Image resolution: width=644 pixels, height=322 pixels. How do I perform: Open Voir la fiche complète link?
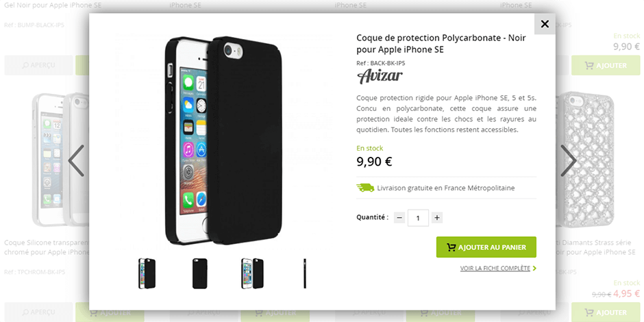pyautogui.click(x=495, y=268)
